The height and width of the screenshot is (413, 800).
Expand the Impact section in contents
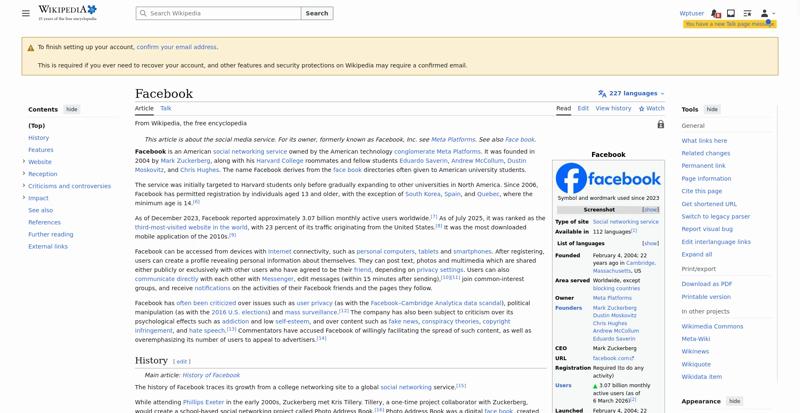pos(23,198)
